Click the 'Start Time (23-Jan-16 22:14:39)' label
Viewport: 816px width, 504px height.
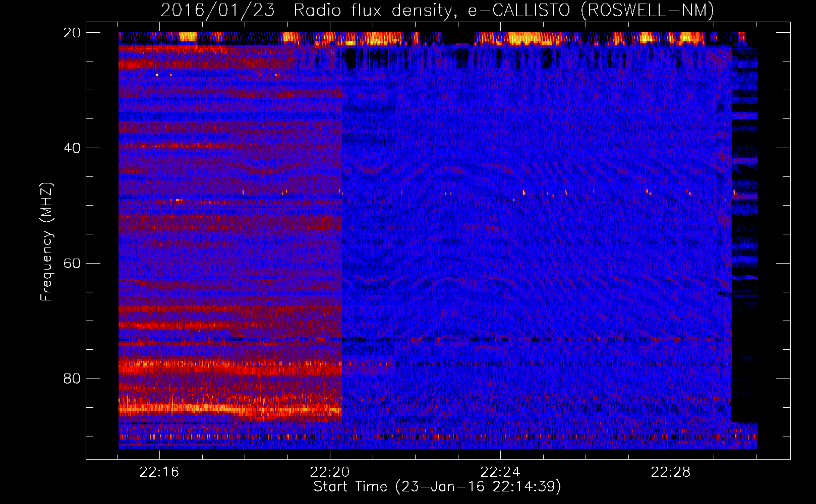pos(437,487)
